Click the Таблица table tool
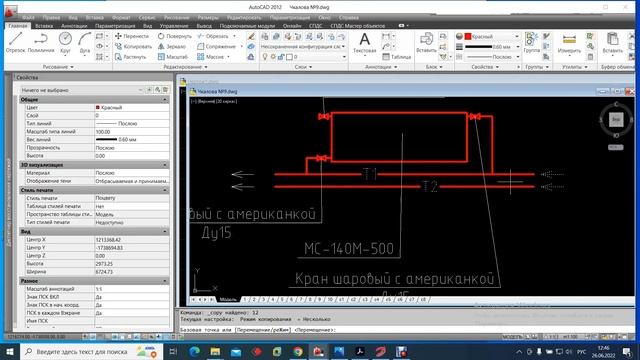The height and width of the screenshot is (360, 640). [x=397, y=57]
